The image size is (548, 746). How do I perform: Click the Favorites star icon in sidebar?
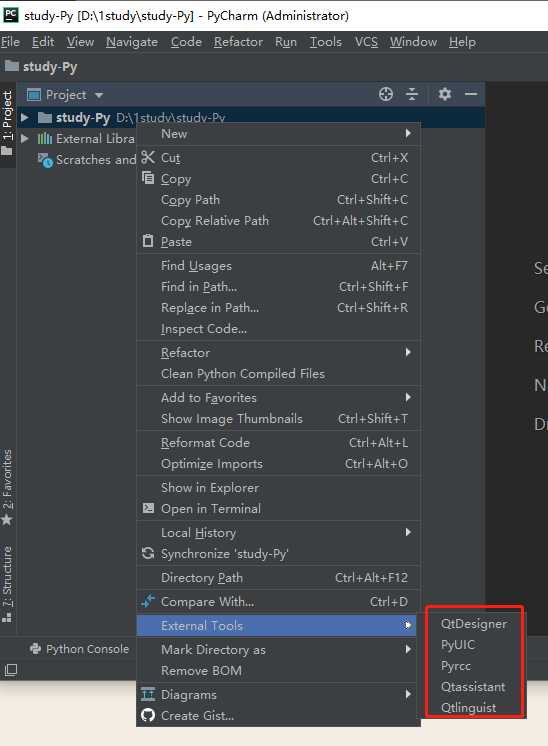(x=7, y=520)
